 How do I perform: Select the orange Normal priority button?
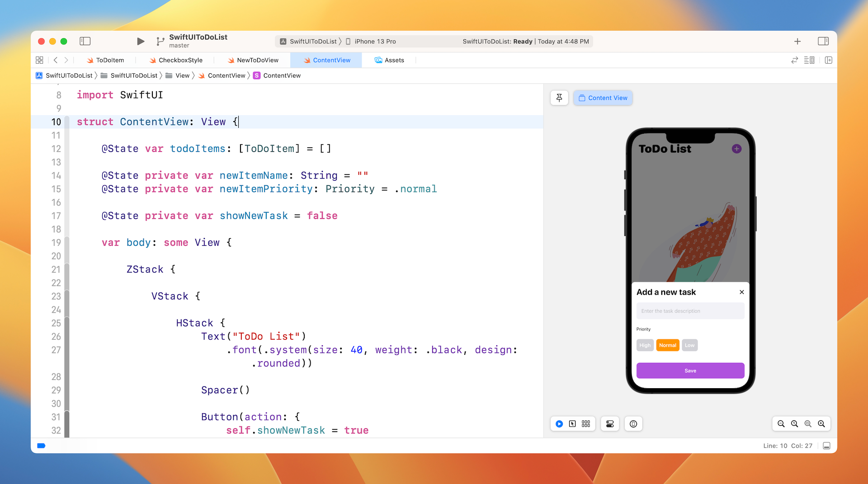pos(667,345)
